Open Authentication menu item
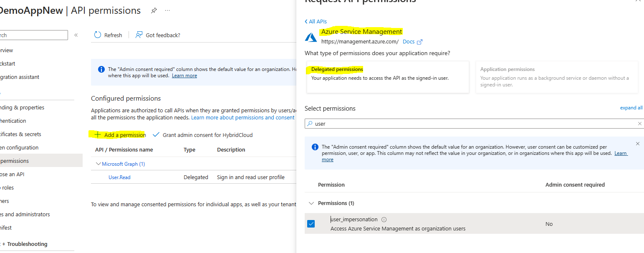This screenshot has height=253, width=644. coord(13,121)
